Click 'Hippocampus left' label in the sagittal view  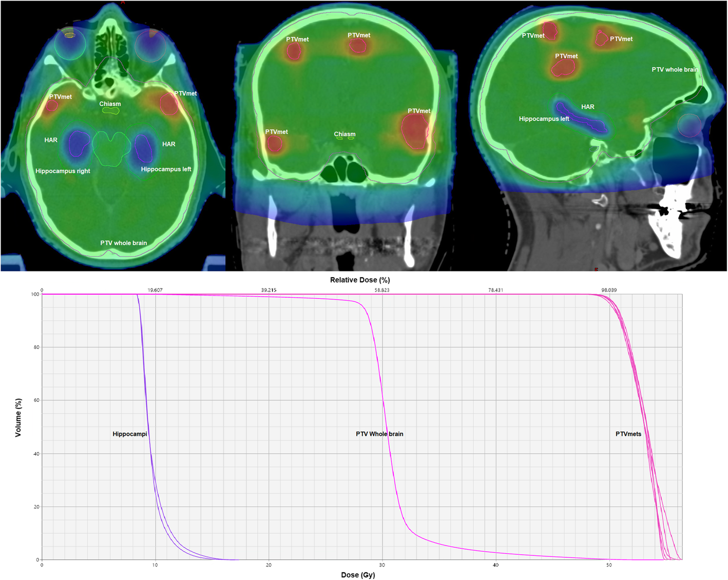click(544, 119)
